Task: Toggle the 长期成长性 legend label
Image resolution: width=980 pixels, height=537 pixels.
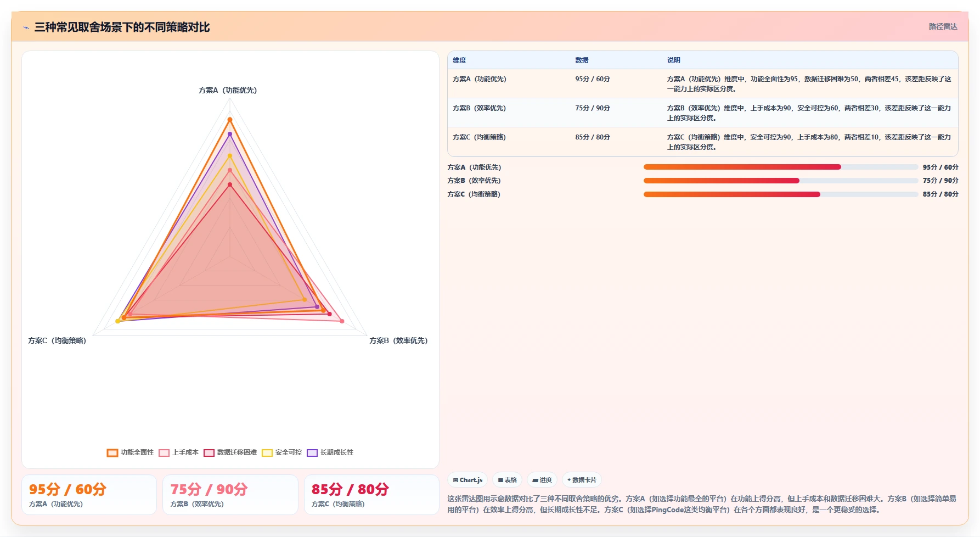Action: (337, 452)
